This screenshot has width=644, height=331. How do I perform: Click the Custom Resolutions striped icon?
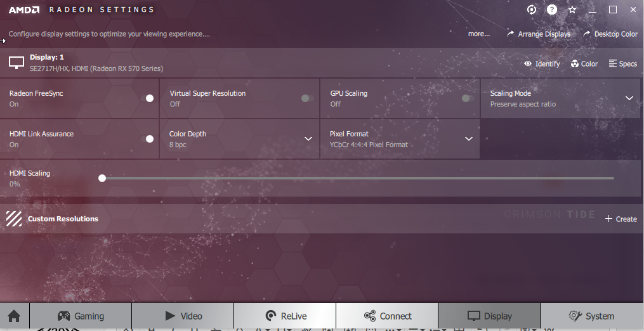(x=14, y=219)
